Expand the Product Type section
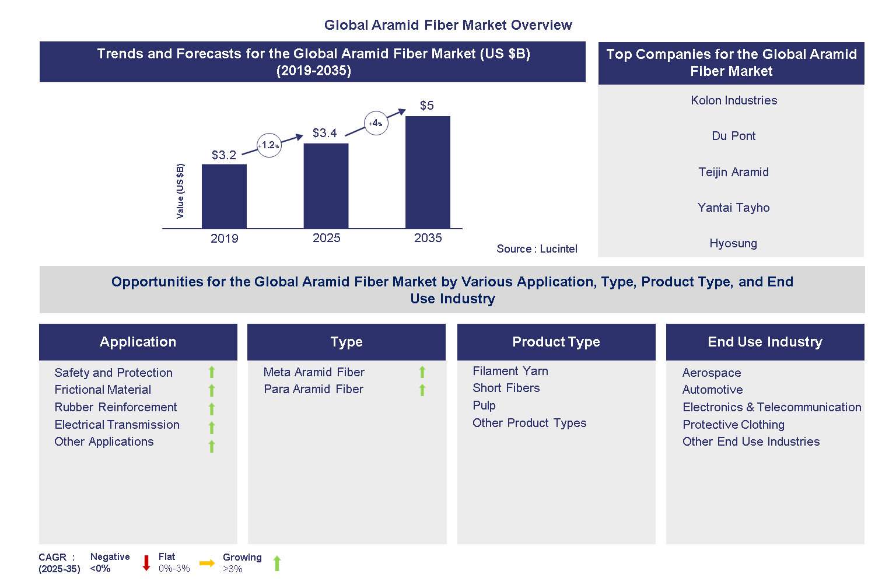 coord(556,342)
